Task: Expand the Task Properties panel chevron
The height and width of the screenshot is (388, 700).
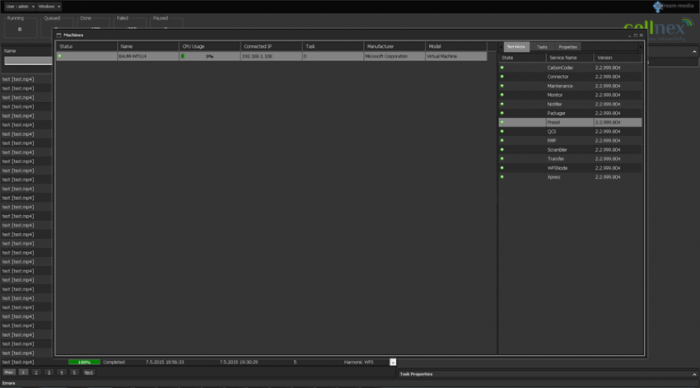Action: point(694,374)
